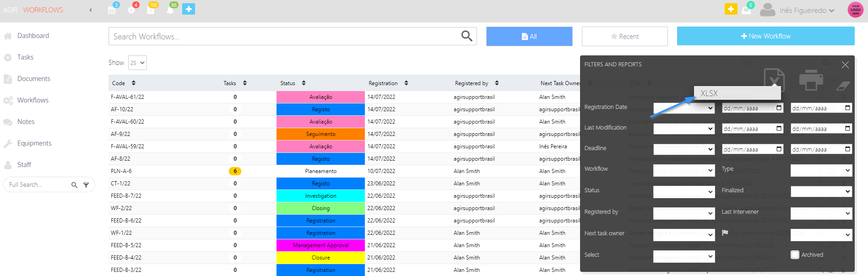
Task: Collapse the sidebar with the left arrow
Action: point(90,10)
